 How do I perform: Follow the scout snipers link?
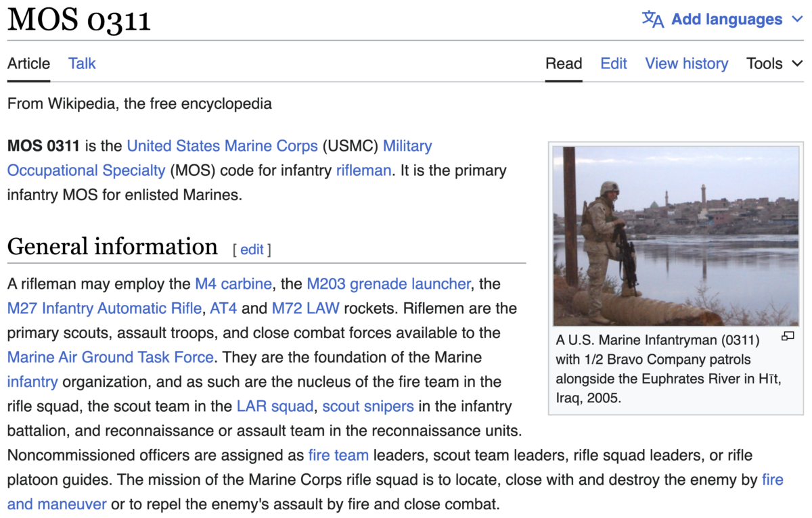[x=368, y=406]
